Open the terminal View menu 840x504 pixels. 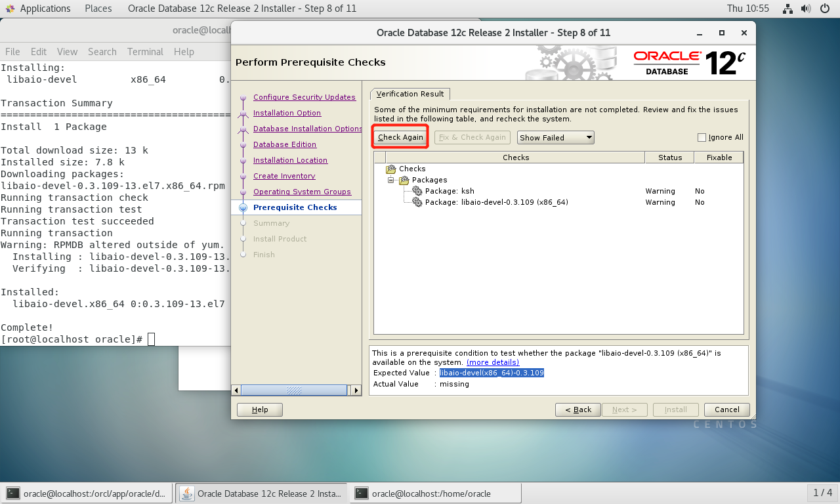click(x=67, y=52)
